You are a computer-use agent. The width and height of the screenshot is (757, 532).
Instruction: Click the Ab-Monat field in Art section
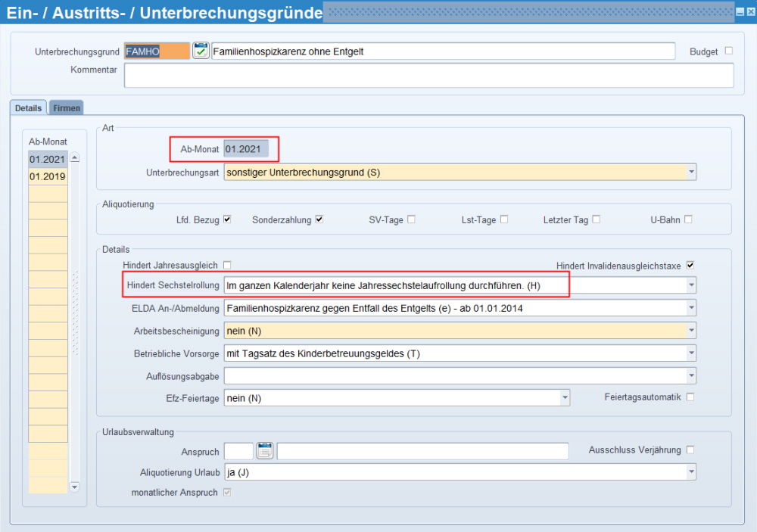click(x=246, y=148)
